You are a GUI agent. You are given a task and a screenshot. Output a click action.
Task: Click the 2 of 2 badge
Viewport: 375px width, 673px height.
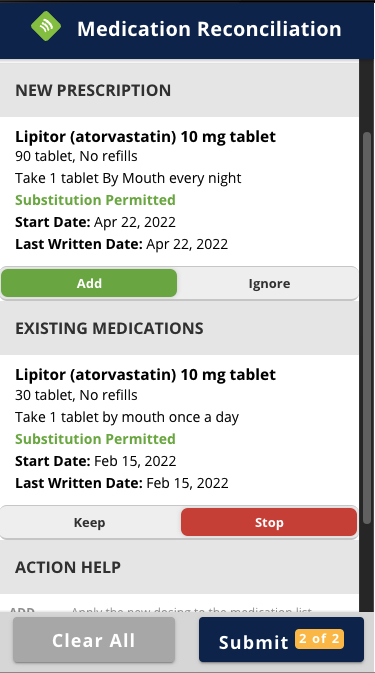[319, 639]
